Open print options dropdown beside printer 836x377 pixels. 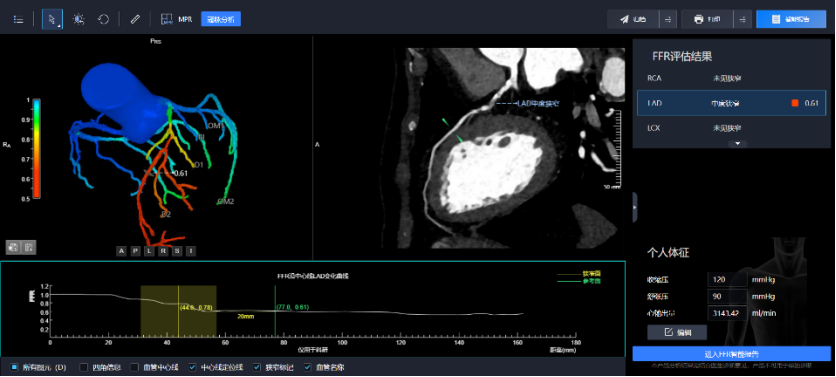742,19
